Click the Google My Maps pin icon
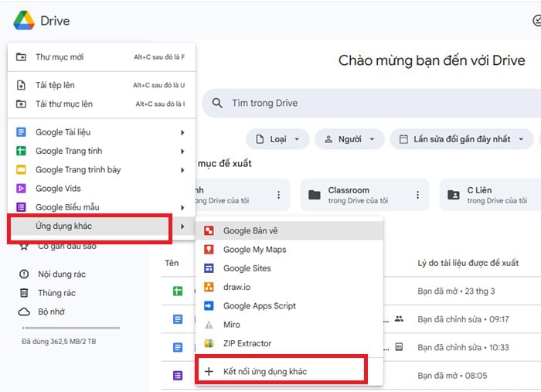541x392 pixels. coord(209,249)
